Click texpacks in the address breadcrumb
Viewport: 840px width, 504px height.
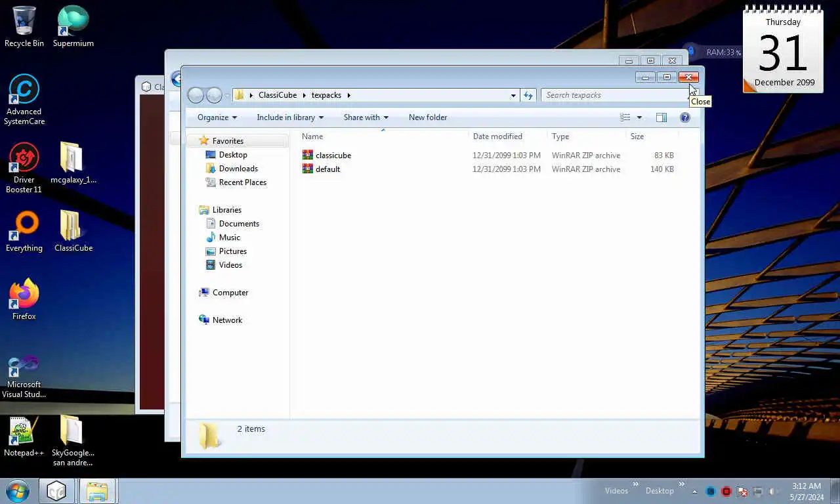pos(326,95)
